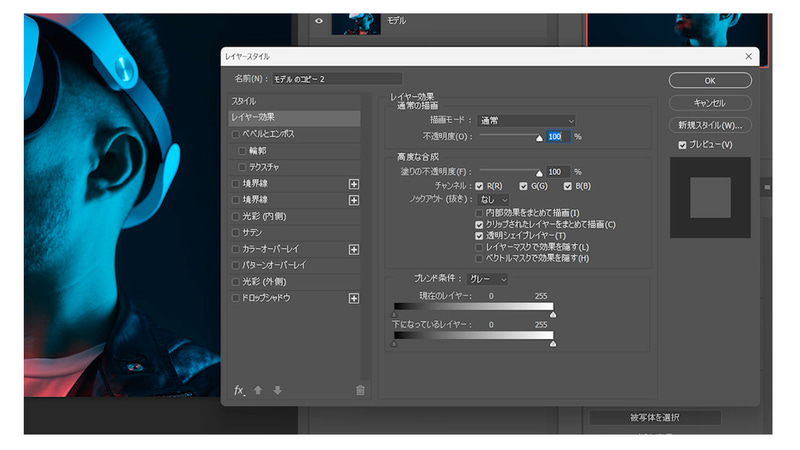
Task: Check レイヤーマスクで効果を隠す(L)
Action: 479,247
